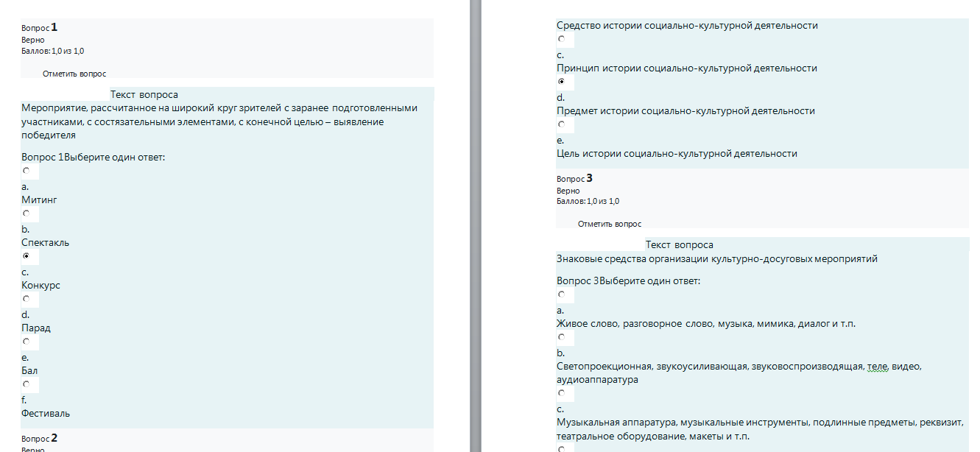
Task: Select the radio button for answer Спектакль
Action: click(x=26, y=213)
